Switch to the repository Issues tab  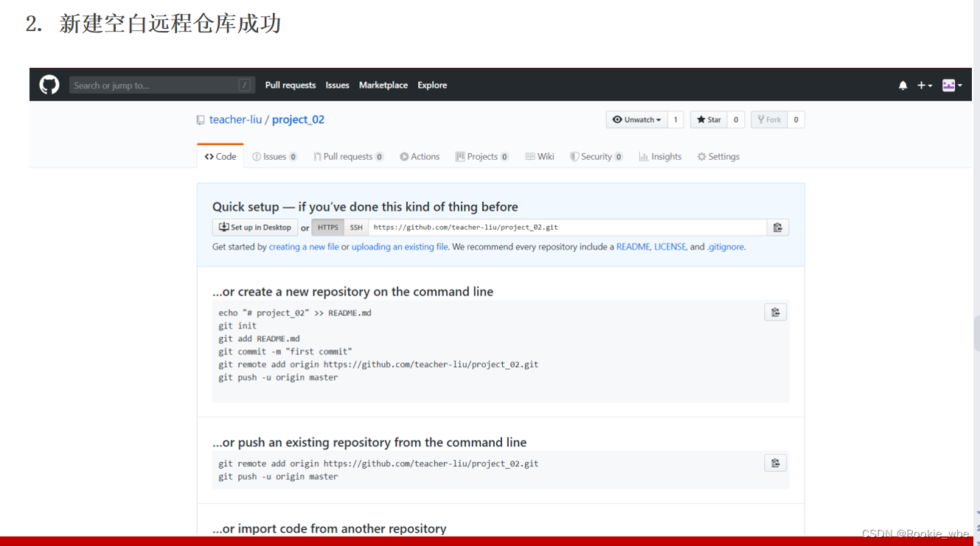[275, 156]
